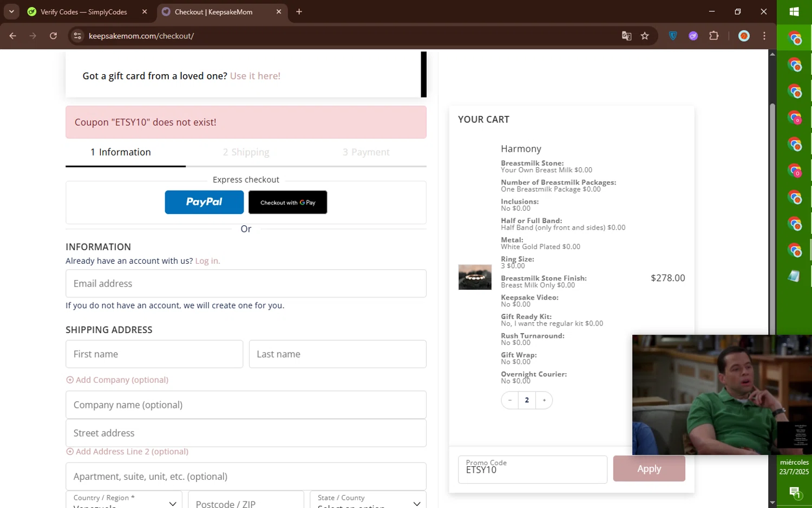Focus the Email address field
This screenshot has height=508, width=812.
click(246, 283)
